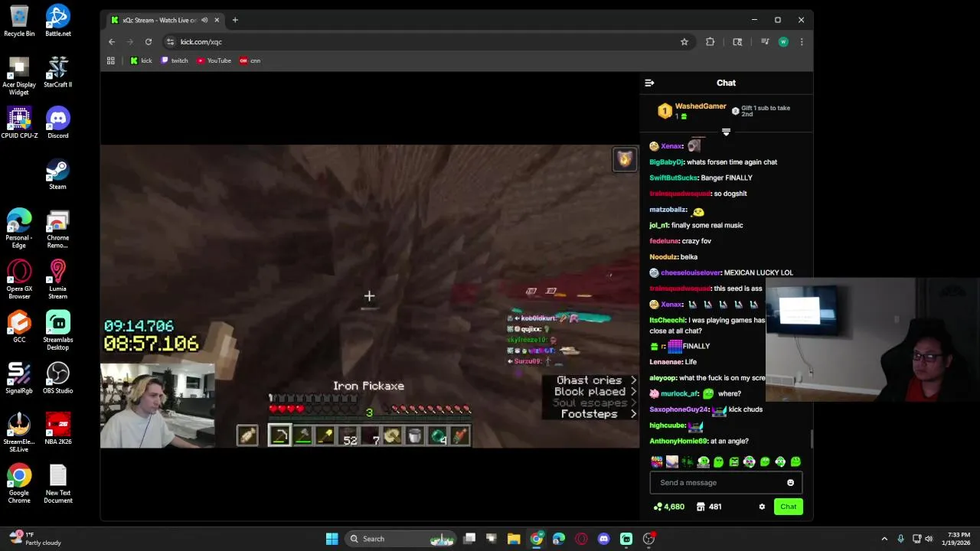
Task: Open Steam desktop shortcut
Action: pos(58,174)
